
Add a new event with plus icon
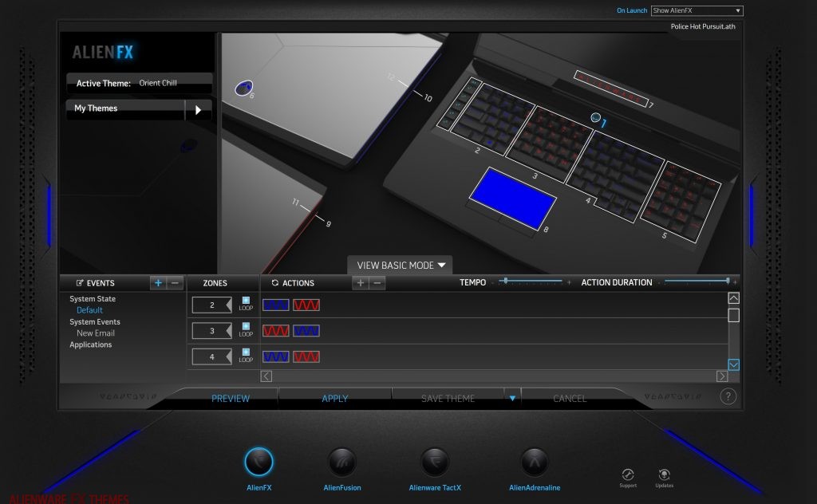[x=158, y=283]
